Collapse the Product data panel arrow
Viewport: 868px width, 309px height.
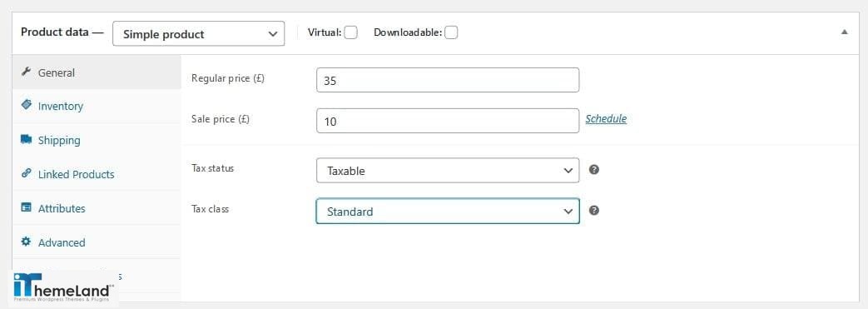coord(844,32)
